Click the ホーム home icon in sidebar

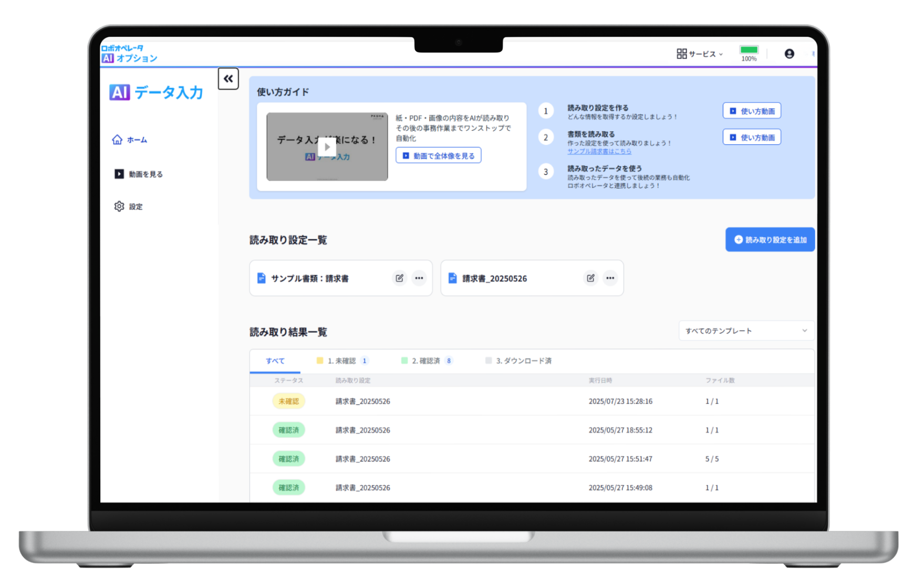(x=117, y=140)
